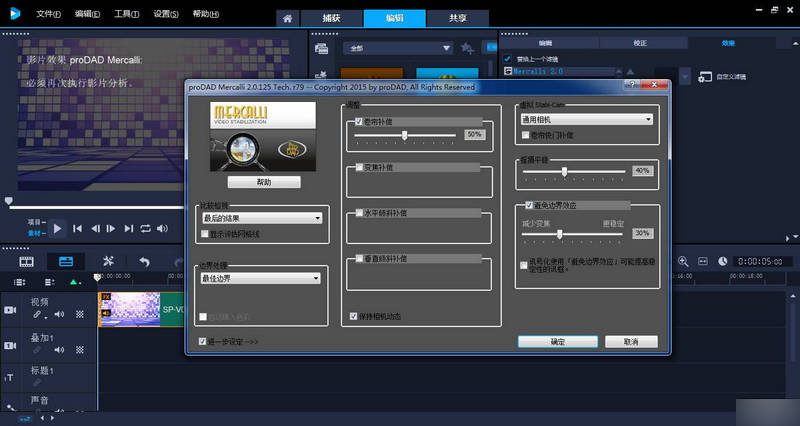Toggle track transparency on the video track
Viewport: 800px width, 426px height.
pos(80,314)
